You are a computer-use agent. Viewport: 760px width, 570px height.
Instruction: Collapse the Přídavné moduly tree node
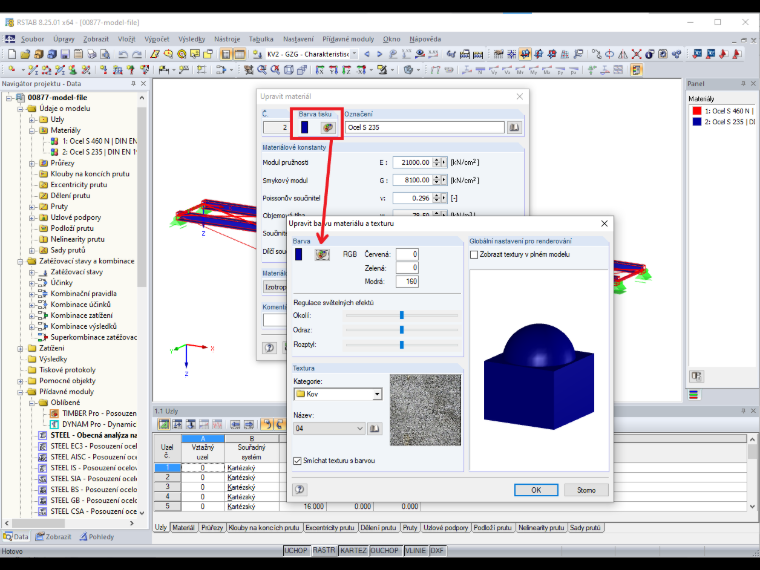coord(20,392)
